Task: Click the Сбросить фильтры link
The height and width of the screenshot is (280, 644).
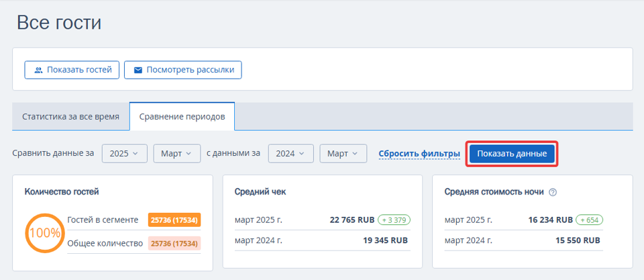Action: click(419, 154)
